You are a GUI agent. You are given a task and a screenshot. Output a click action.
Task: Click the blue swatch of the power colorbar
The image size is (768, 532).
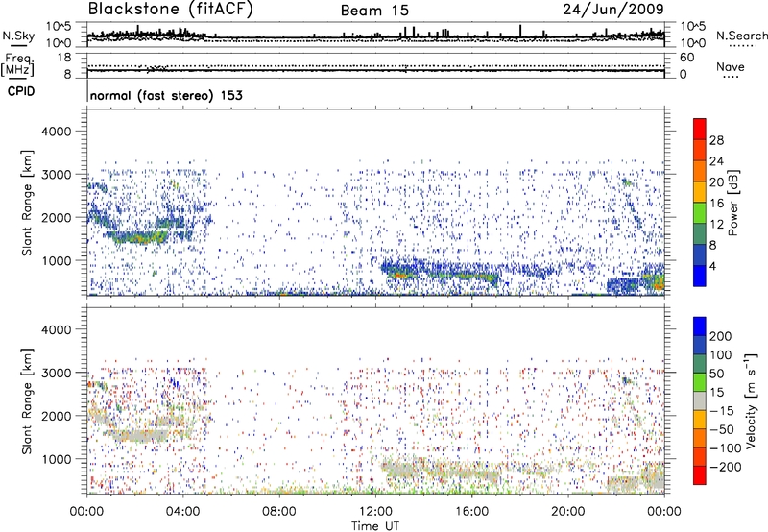(x=700, y=276)
